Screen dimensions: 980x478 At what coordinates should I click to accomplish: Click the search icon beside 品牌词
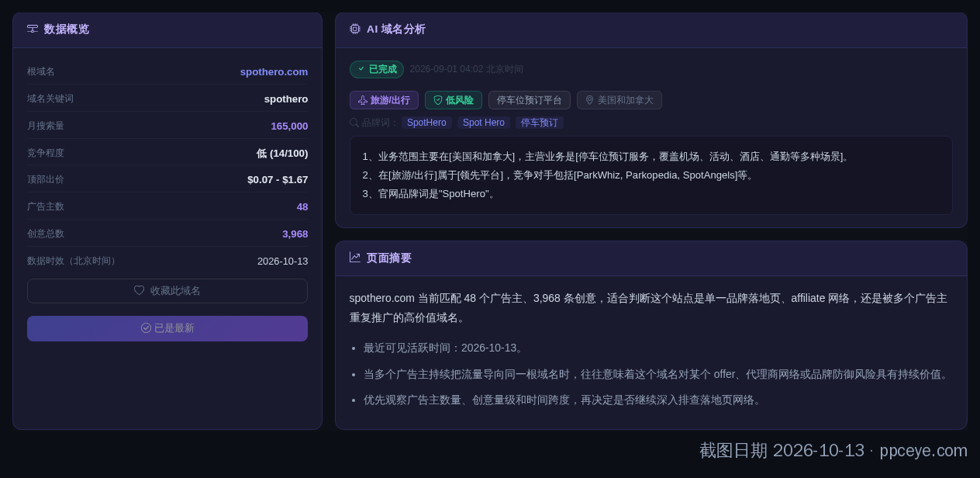(354, 123)
